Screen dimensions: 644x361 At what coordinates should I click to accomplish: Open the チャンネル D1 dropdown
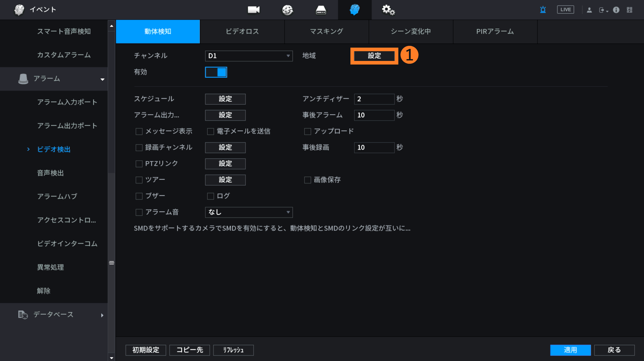(248, 56)
